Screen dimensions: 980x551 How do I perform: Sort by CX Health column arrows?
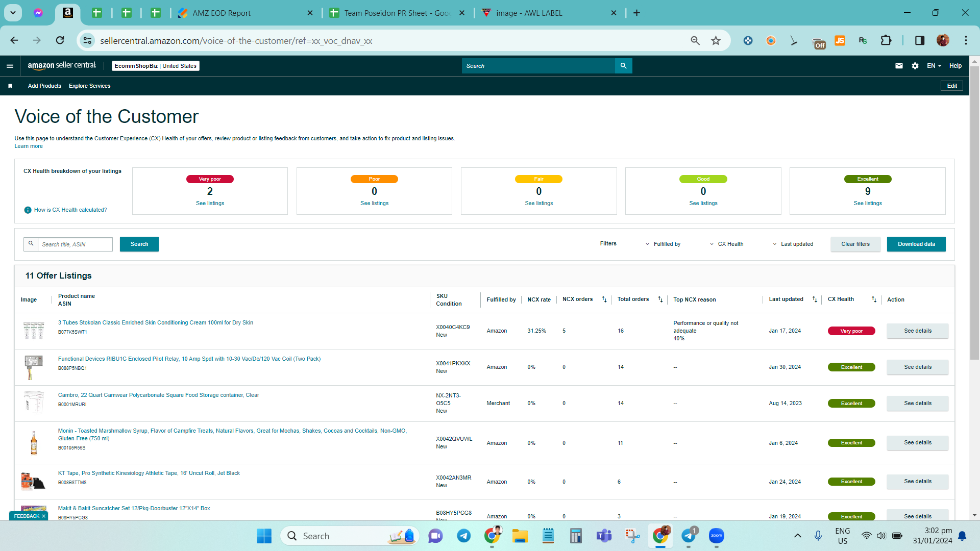point(874,299)
